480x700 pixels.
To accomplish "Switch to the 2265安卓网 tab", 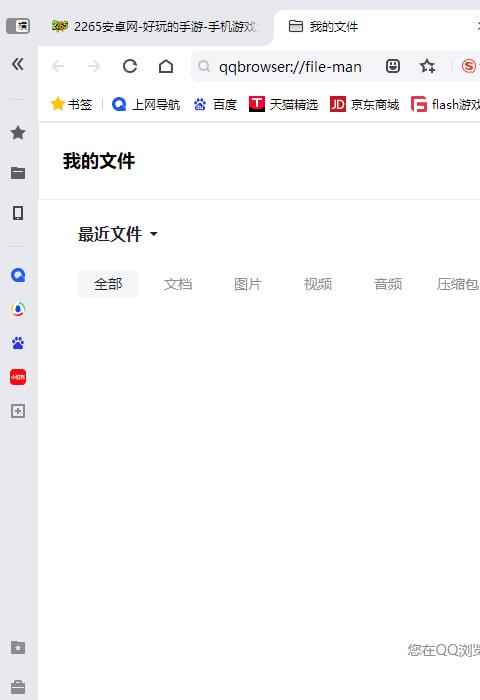I will point(155,27).
